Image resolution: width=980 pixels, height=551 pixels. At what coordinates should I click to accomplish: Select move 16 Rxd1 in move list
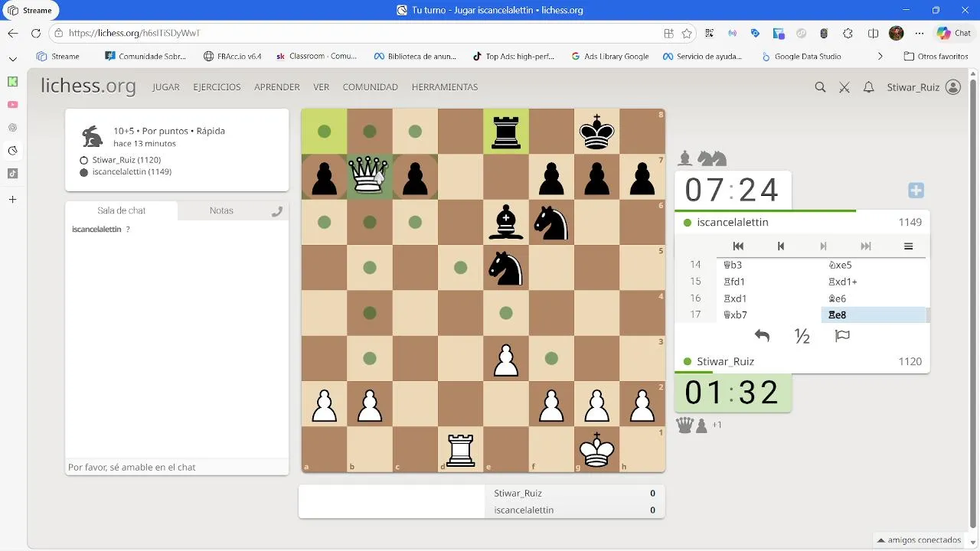(x=769, y=298)
